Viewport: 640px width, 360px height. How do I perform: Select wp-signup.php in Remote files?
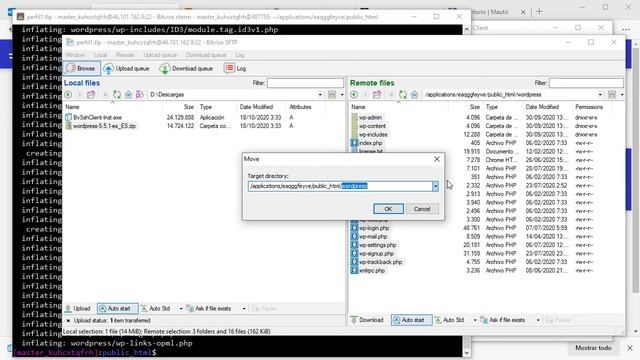[x=376, y=254]
